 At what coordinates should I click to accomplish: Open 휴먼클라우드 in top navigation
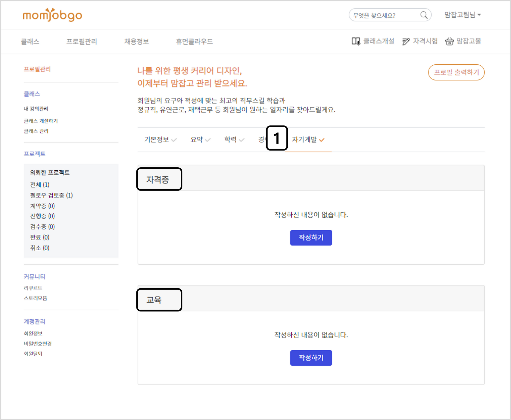pyautogui.click(x=194, y=41)
